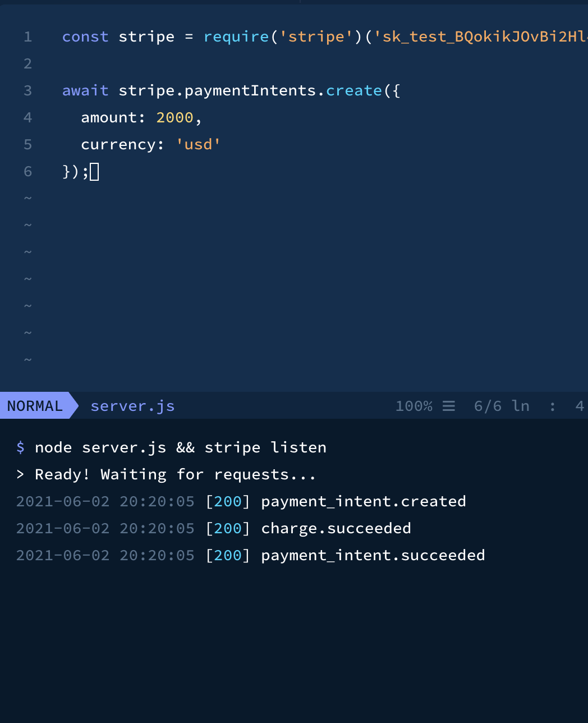
Task: Click the 'create' method name
Action: coord(354,91)
